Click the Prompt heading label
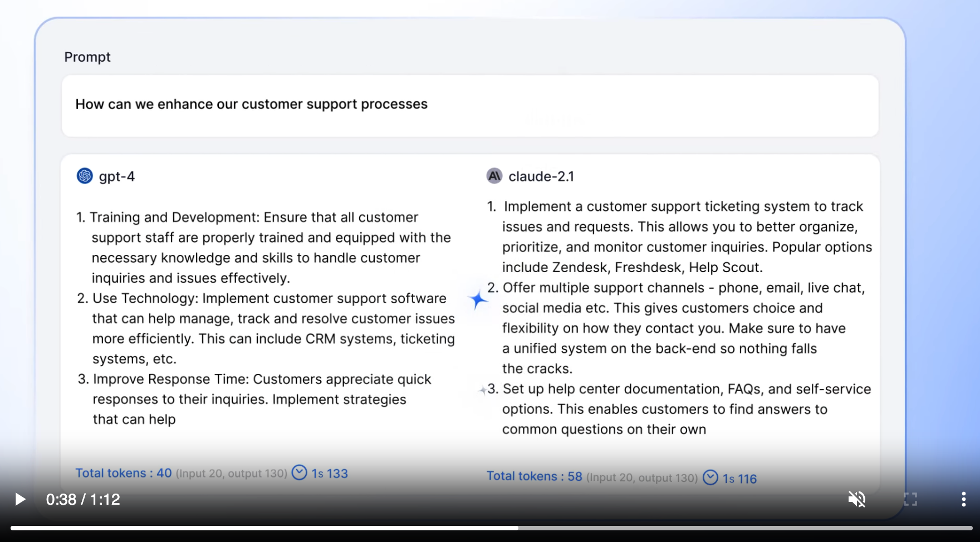The image size is (980, 542). 87,57
